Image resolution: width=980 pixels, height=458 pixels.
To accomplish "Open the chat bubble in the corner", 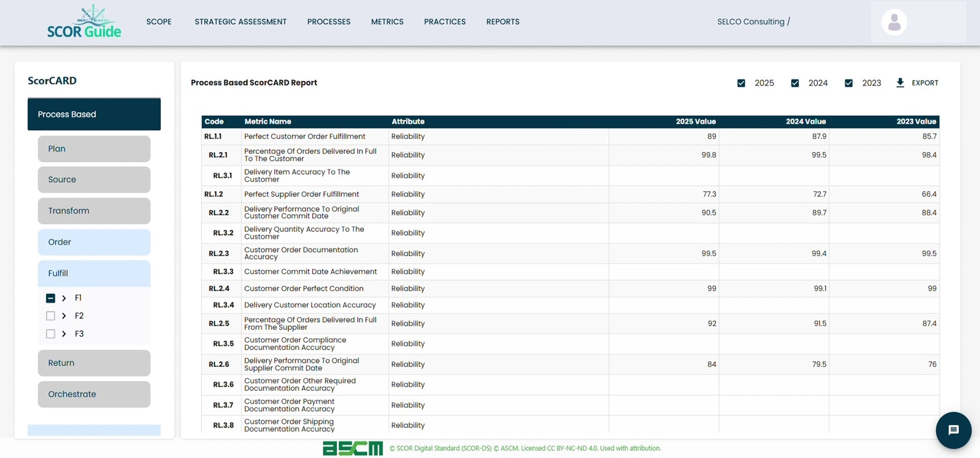I will [953, 430].
